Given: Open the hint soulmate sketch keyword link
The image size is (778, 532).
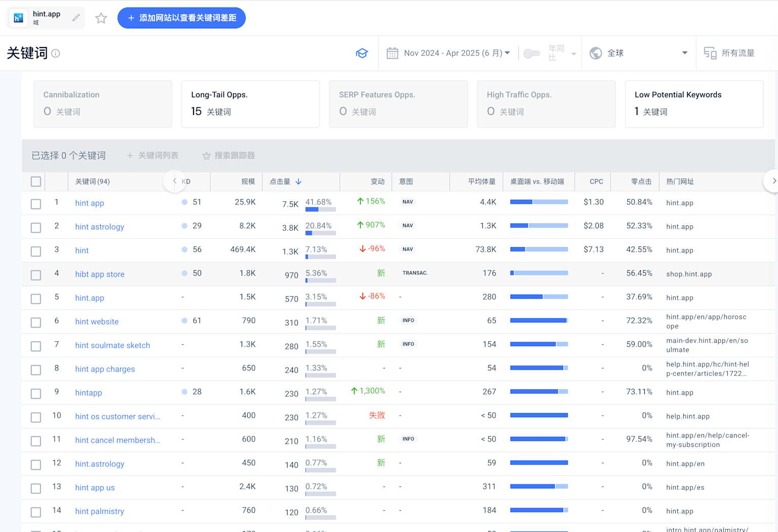Looking at the screenshot, I should point(112,345).
